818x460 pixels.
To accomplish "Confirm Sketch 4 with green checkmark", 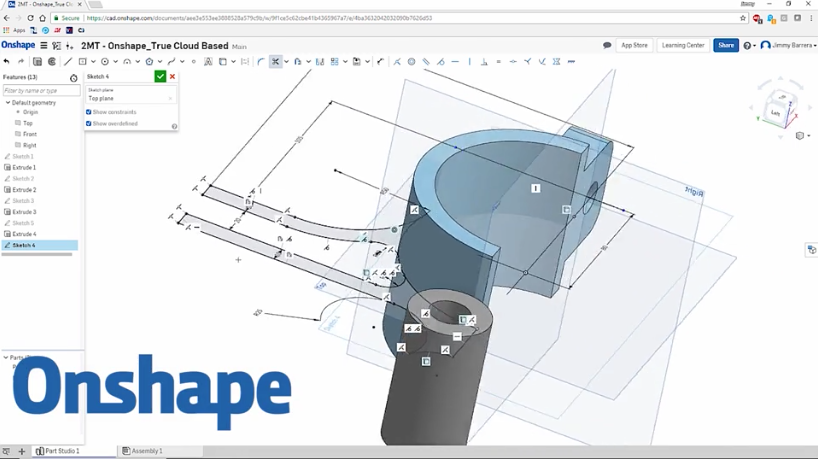I will click(160, 77).
